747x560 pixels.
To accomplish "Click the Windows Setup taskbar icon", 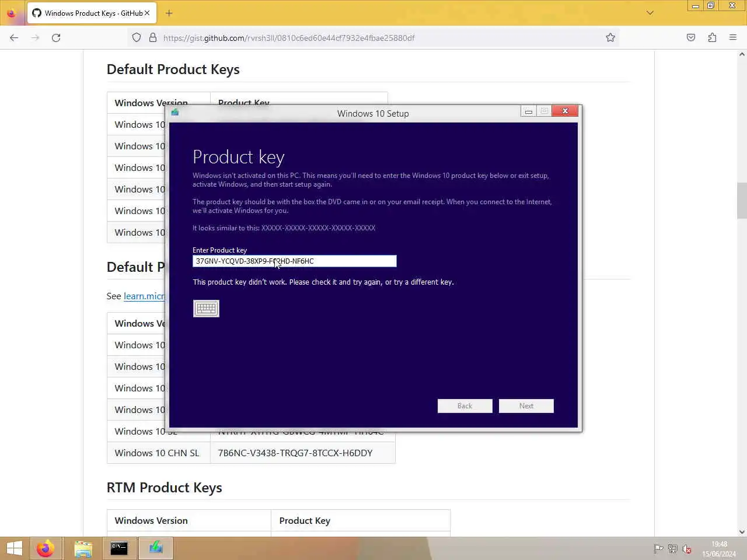I will 156,548.
